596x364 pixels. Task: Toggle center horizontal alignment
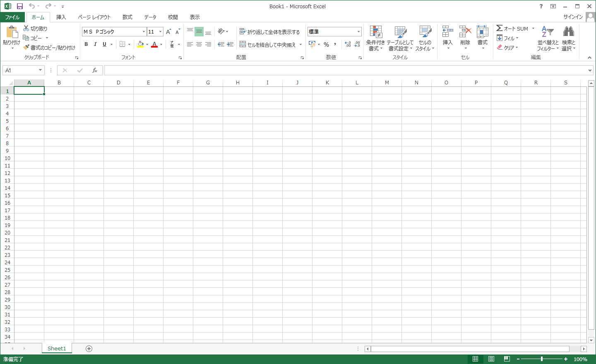tap(199, 44)
